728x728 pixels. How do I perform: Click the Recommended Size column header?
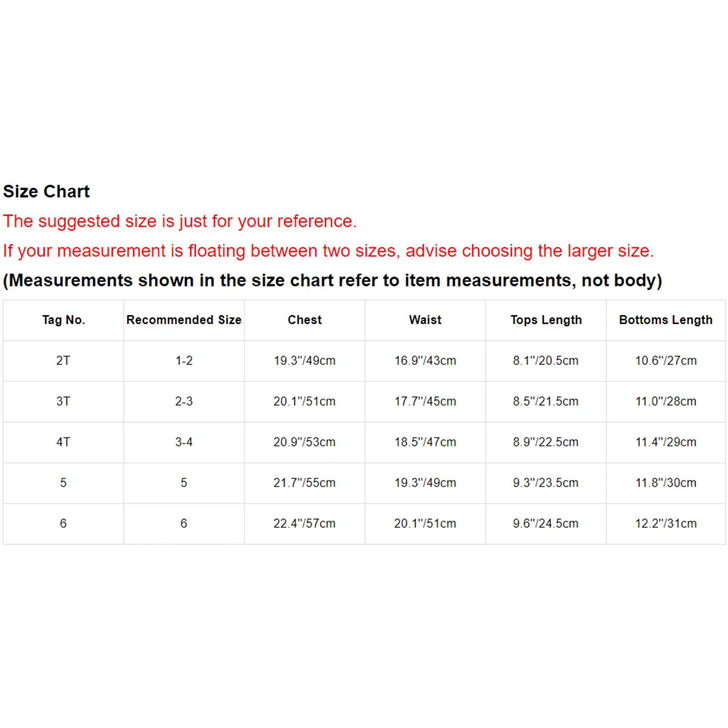184,320
